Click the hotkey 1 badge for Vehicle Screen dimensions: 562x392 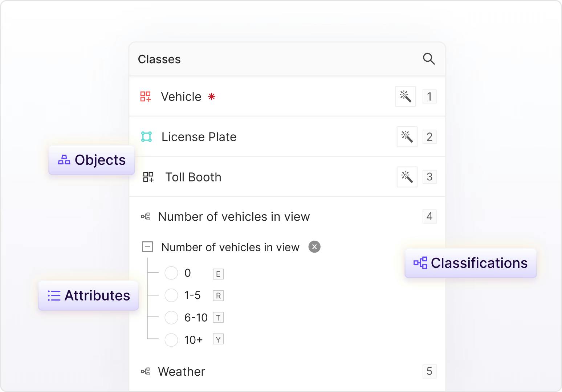pos(429,97)
